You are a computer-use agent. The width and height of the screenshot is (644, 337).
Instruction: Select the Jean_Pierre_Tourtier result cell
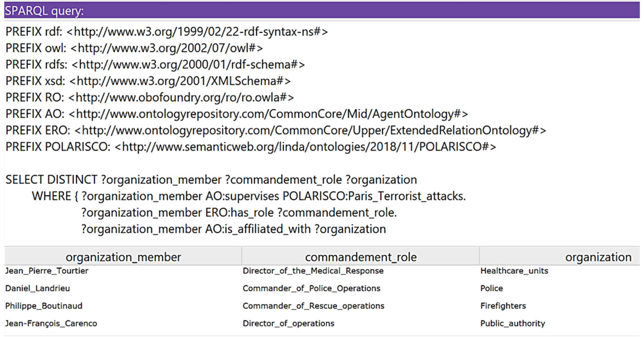coord(47,271)
